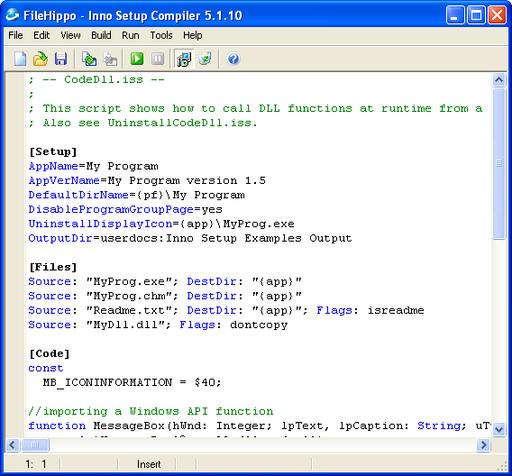
Task: Click the Insert mode status bar panel
Action: (x=149, y=464)
